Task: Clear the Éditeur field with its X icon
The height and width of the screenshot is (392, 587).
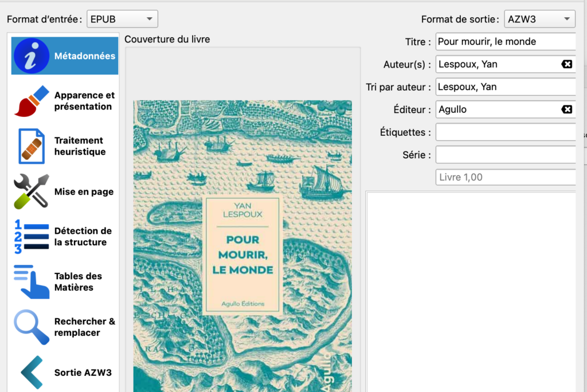Action: pyautogui.click(x=567, y=109)
